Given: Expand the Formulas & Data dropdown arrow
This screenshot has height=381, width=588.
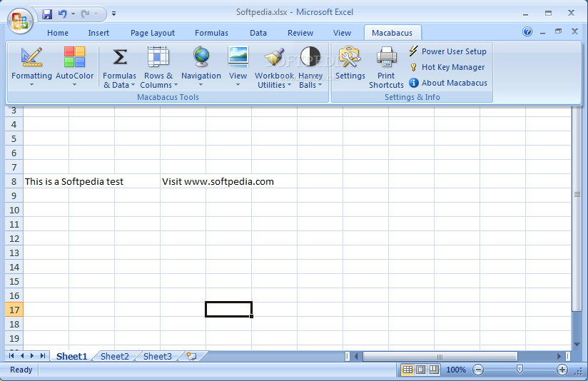Looking at the screenshot, I should (x=133, y=85).
